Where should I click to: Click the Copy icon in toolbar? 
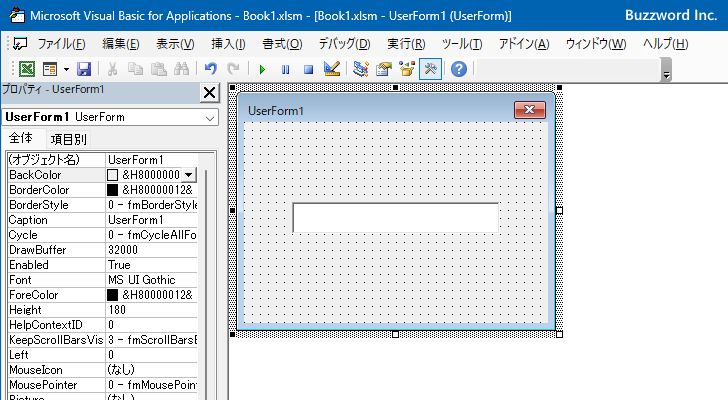(135, 70)
